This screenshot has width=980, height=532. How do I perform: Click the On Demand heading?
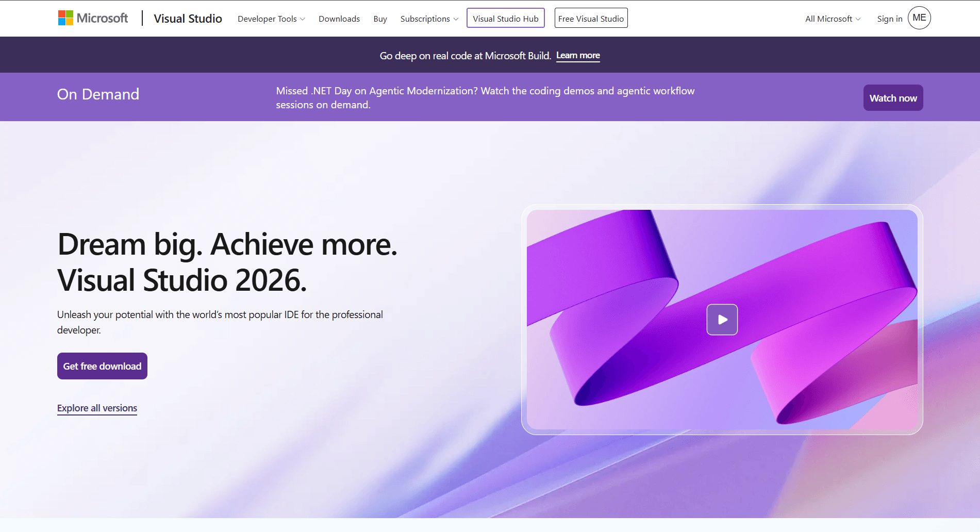pos(98,94)
